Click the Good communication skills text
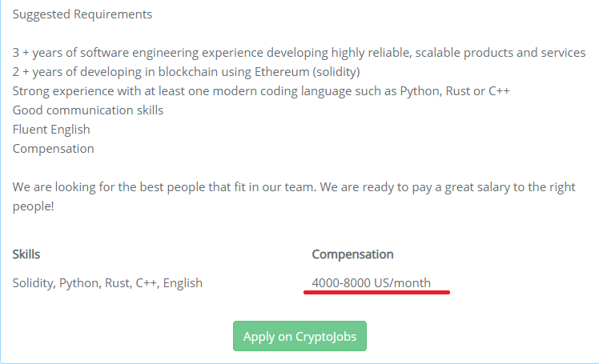 88,110
